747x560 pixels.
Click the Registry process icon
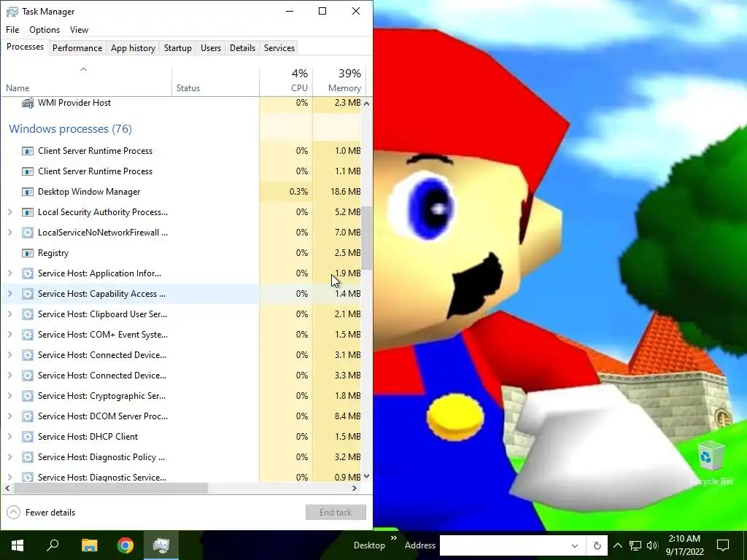pos(28,253)
